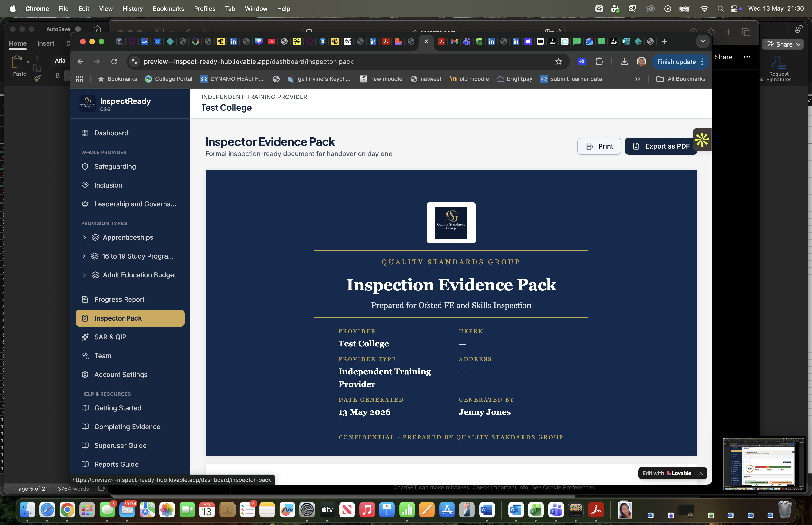The width and height of the screenshot is (812, 525).
Task: Open the new moodle bookmark
Action: (381, 79)
